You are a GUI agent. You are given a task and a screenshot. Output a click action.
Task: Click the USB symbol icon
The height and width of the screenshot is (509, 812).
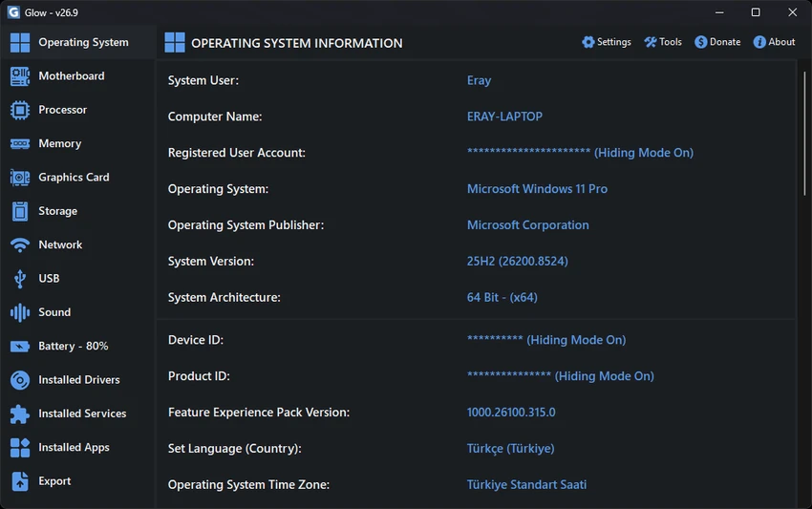(20, 279)
